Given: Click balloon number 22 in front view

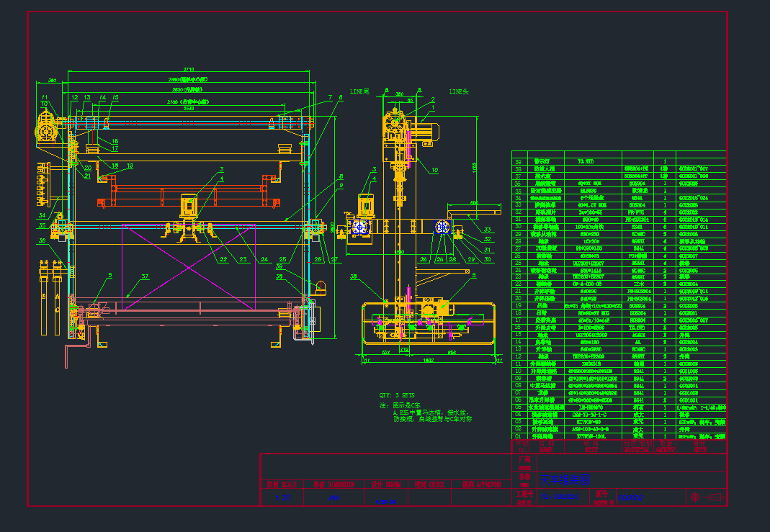Looking at the screenshot, I should point(223,259).
